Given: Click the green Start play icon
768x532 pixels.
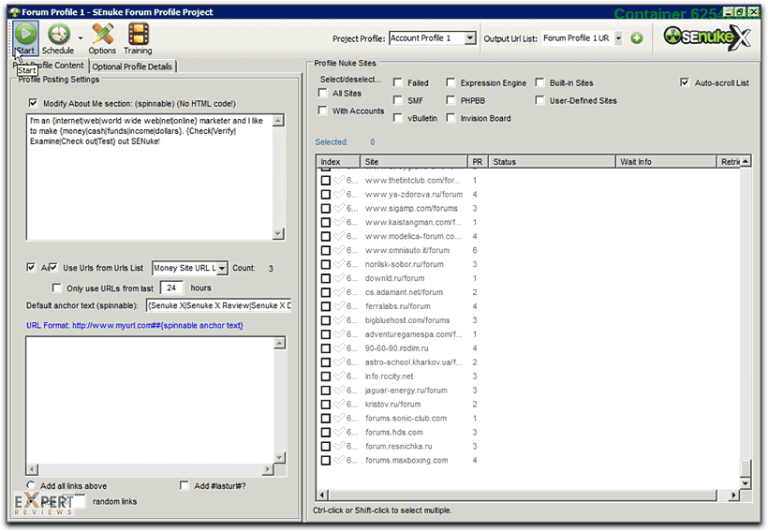Looking at the screenshot, I should point(25,34).
